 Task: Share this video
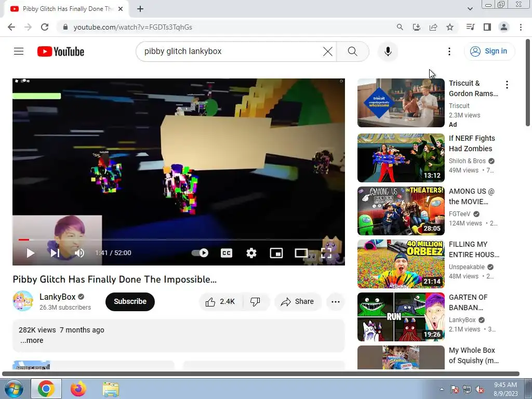click(x=298, y=302)
